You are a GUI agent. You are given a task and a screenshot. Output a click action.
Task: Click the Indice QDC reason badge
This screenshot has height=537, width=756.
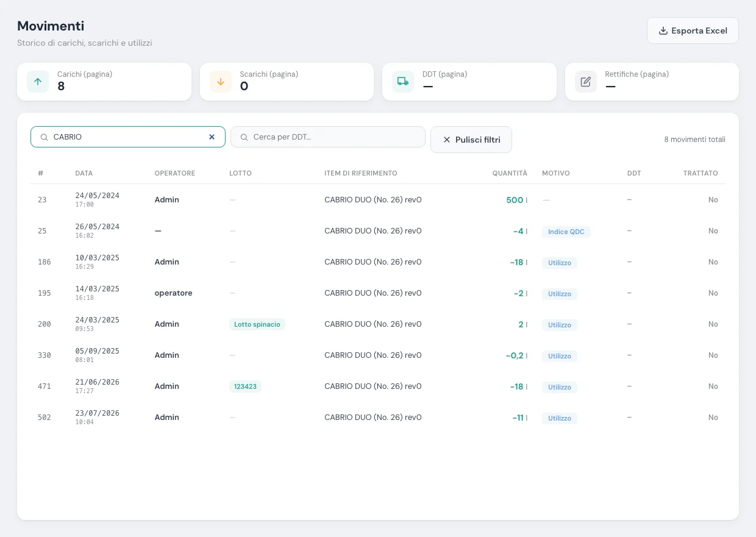click(566, 232)
